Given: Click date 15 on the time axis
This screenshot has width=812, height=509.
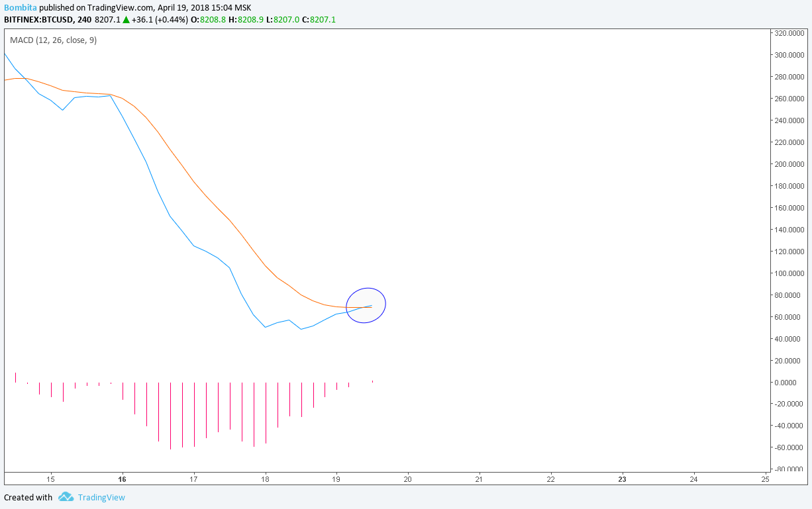Looking at the screenshot, I should (50, 479).
